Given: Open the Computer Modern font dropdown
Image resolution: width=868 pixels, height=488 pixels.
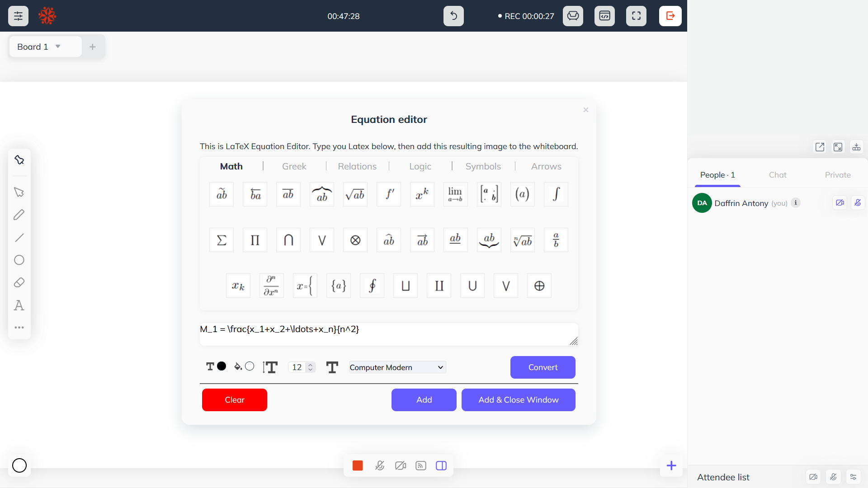Looking at the screenshot, I should pos(397,367).
